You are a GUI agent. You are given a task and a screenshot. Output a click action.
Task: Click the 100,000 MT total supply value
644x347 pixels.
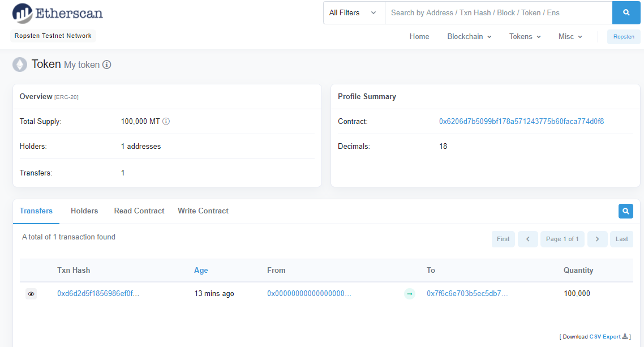pos(140,121)
